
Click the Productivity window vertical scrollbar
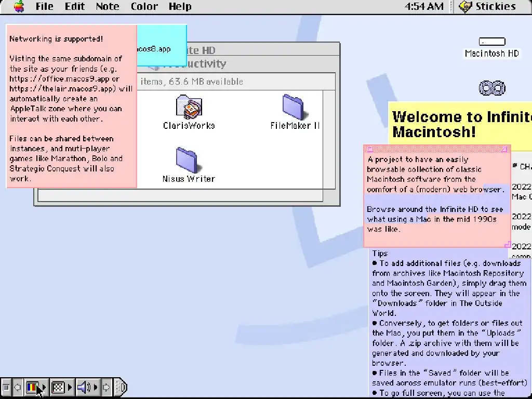click(x=329, y=139)
